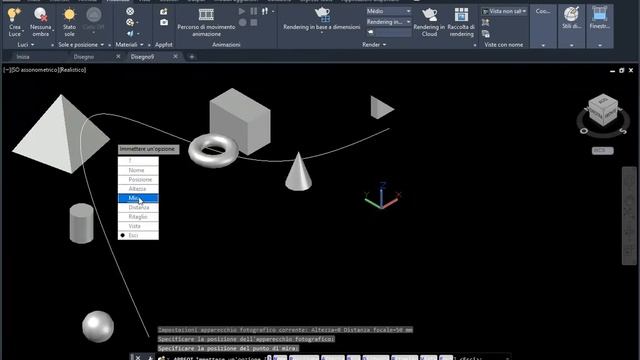
Task: Click Percorso di movimento animazione filmstrip icon
Action: [x=206, y=15]
